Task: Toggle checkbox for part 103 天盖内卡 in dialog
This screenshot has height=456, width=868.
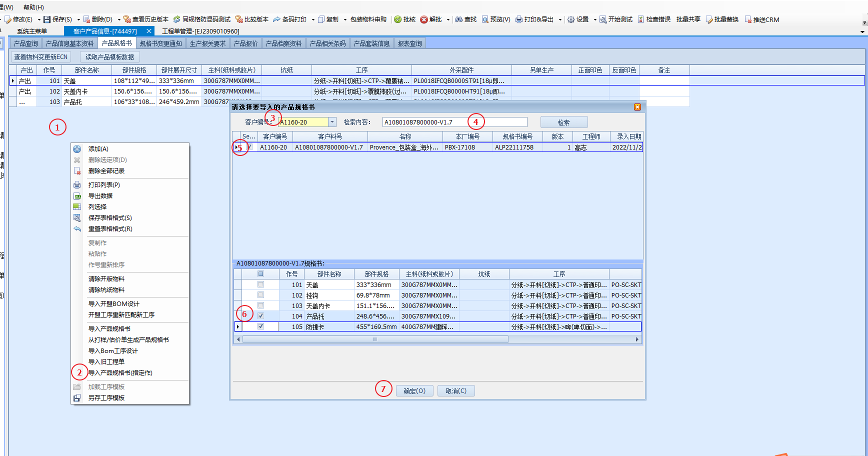Action: (x=260, y=305)
